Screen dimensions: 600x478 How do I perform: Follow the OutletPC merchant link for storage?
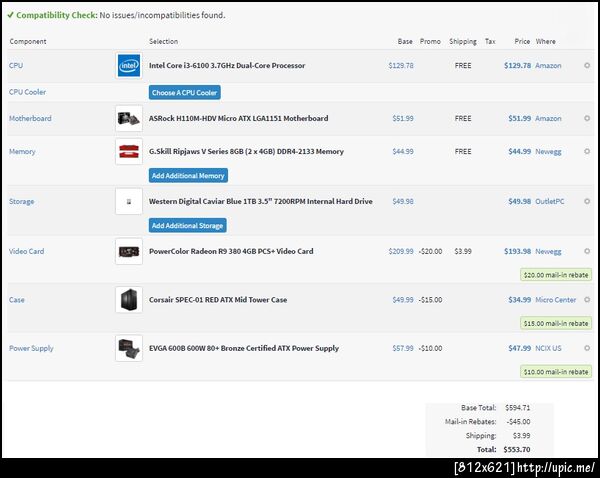(x=549, y=201)
